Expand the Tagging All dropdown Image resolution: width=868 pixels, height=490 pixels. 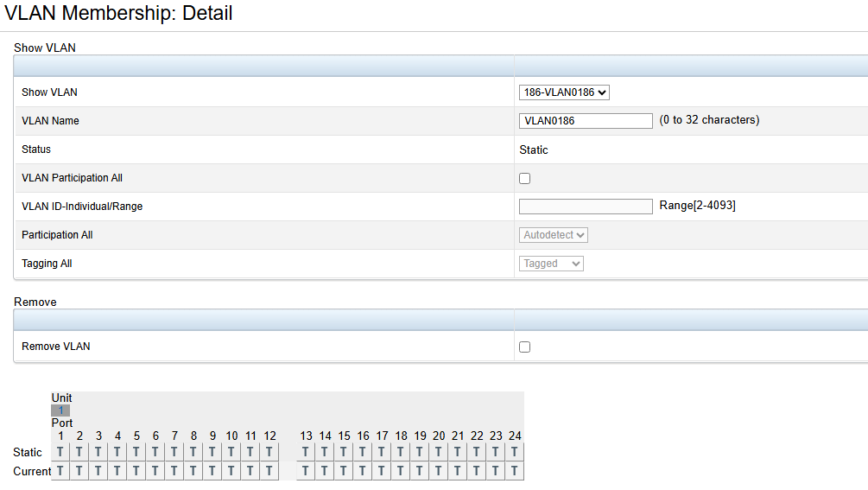[551, 264]
